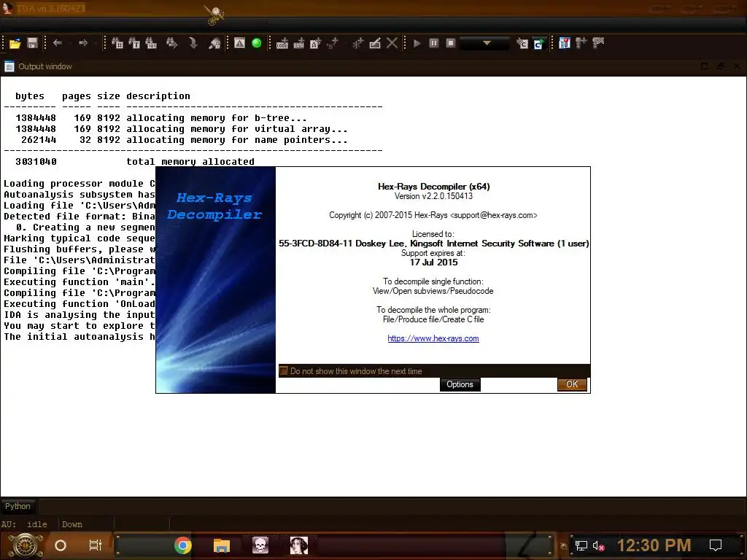
Task: Click the binoculars search bytes (101) icon
Action: [151, 43]
